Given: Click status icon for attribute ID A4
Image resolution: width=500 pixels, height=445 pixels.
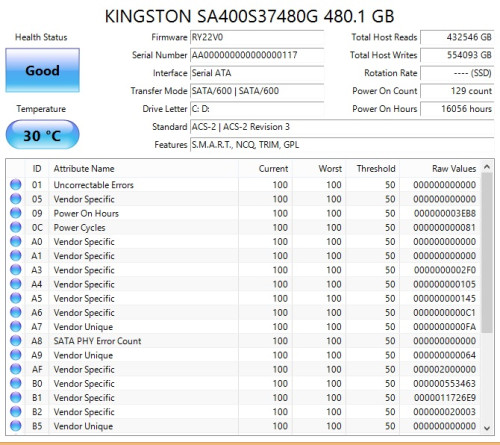Looking at the screenshot, I should pos(16,284).
